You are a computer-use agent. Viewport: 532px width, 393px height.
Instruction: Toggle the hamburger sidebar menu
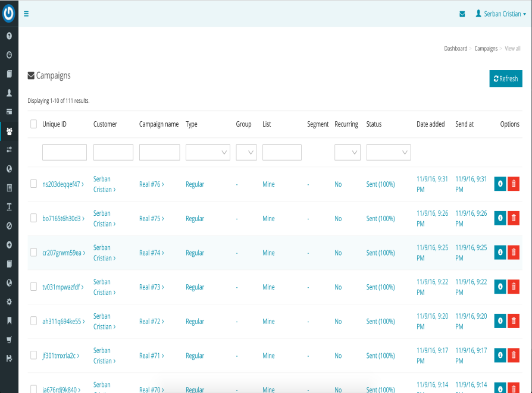26,14
